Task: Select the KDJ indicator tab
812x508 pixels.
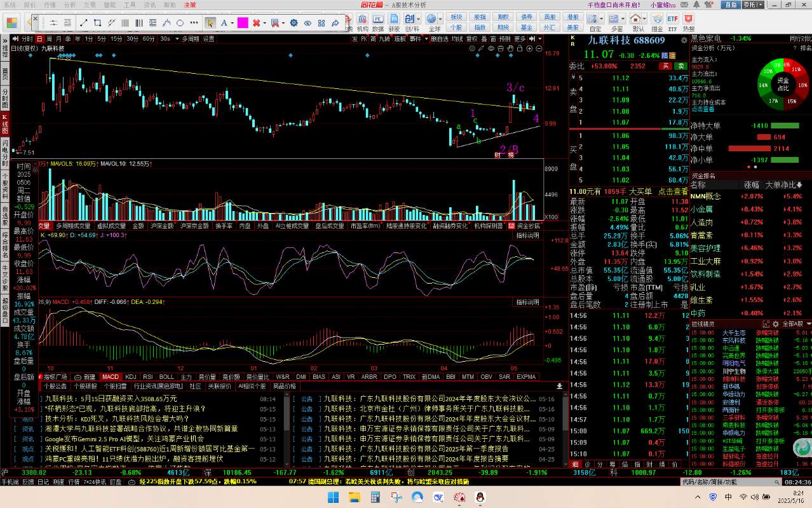Action: click(x=131, y=377)
